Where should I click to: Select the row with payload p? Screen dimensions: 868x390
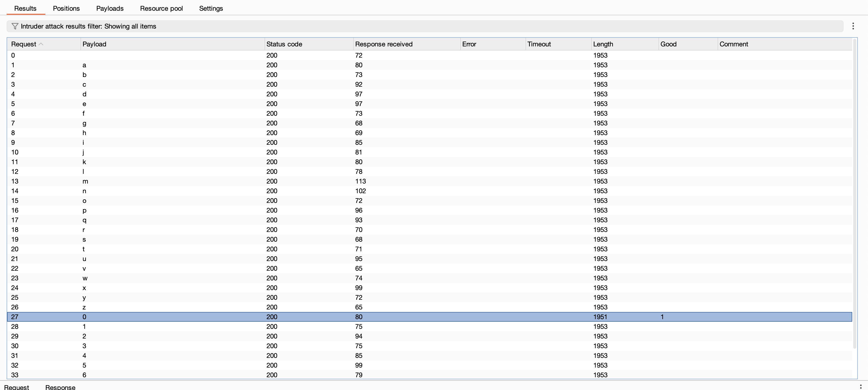pyautogui.click(x=430, y=210)
